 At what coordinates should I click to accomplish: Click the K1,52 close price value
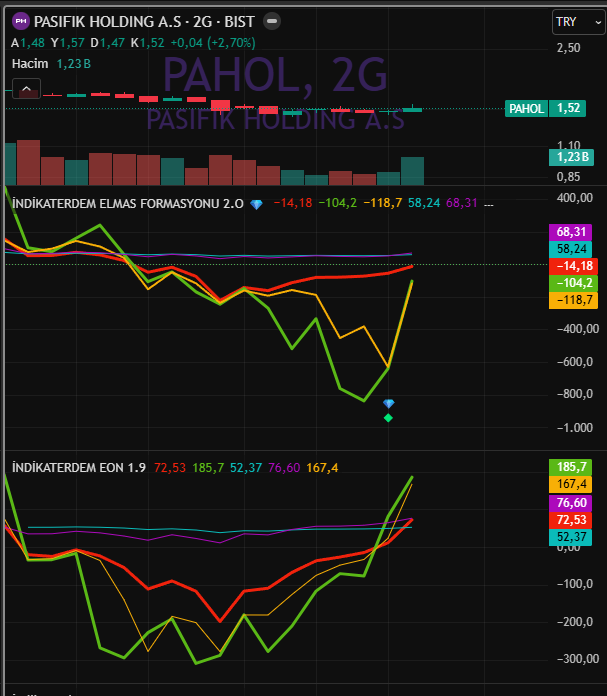(x=148, y=43)
